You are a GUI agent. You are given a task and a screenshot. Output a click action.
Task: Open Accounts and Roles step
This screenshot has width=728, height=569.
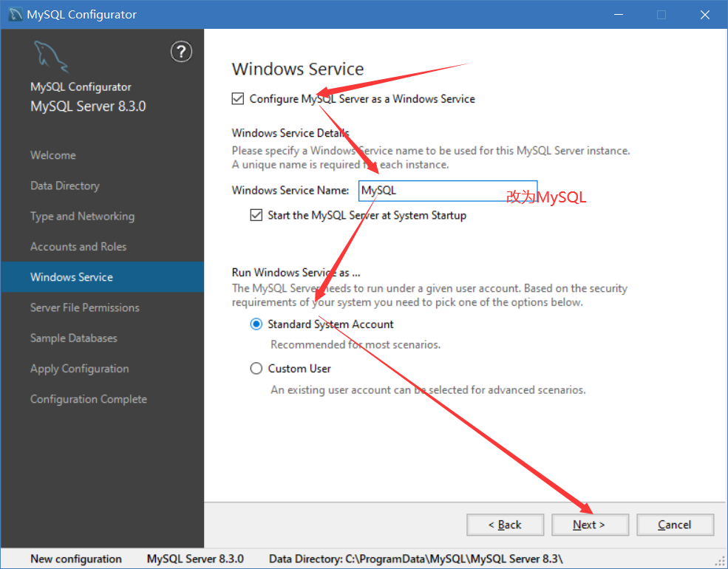(x=78, y=247)
